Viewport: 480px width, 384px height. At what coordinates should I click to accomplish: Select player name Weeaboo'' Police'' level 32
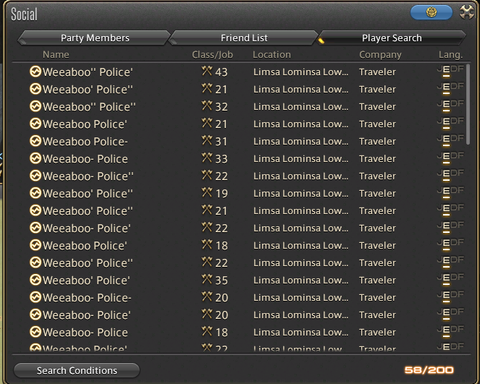pyautogui.click(x=89, y=107)
